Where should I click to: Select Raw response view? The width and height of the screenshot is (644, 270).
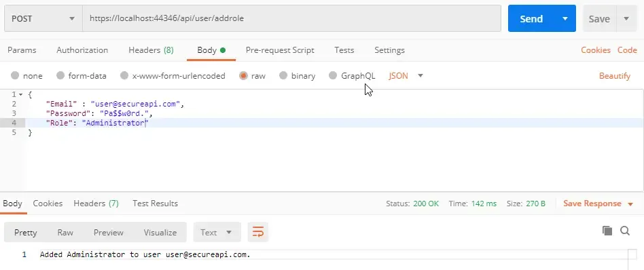tap(65, 232)
